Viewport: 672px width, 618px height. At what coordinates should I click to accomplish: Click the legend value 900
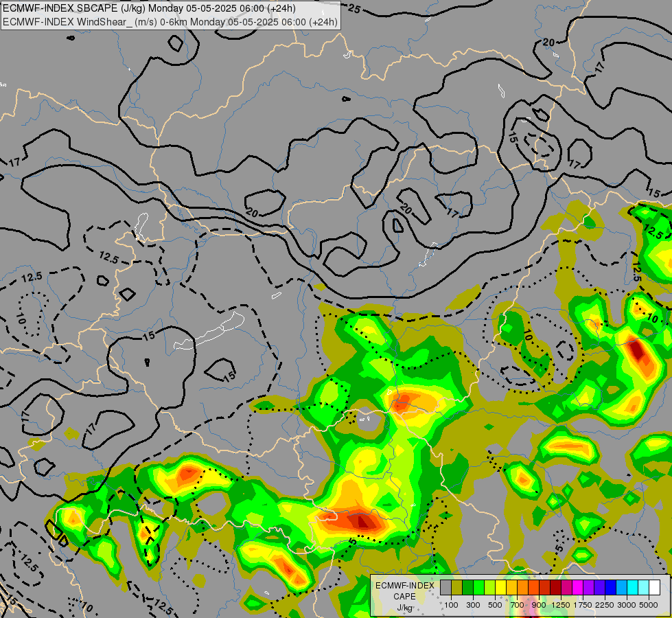click(539, 605)
